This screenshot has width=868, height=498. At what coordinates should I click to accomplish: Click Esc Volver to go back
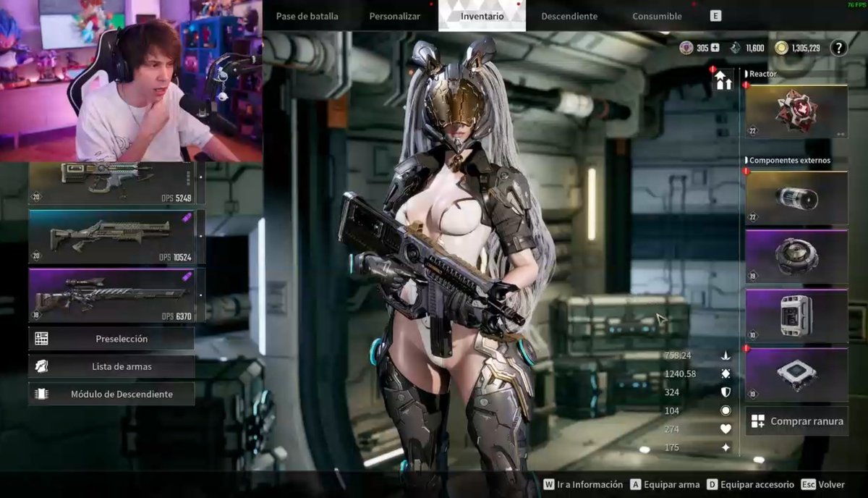click(x=823, y=484)
